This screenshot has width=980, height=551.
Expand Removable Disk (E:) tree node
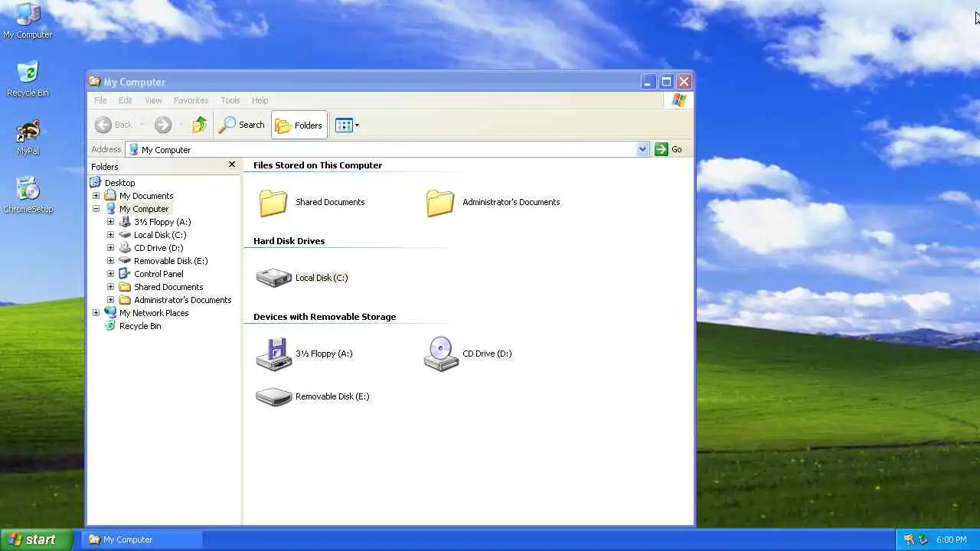(x=110, y=261)
